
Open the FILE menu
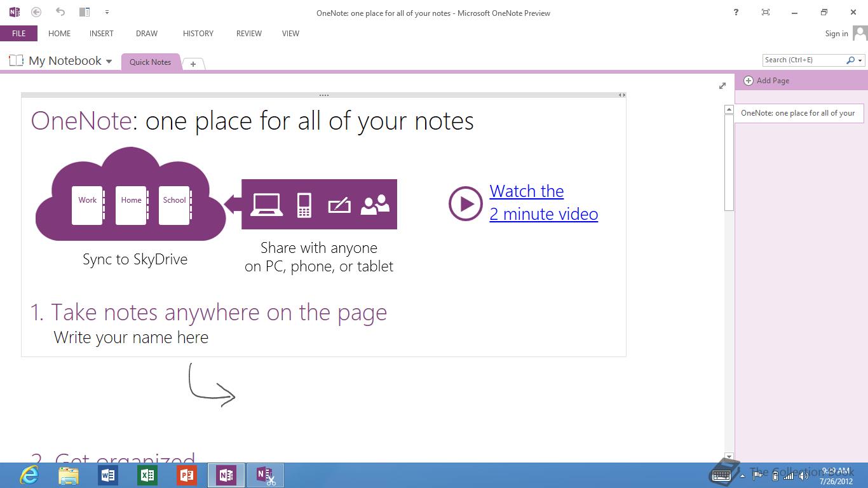click(x=19, y=34)
